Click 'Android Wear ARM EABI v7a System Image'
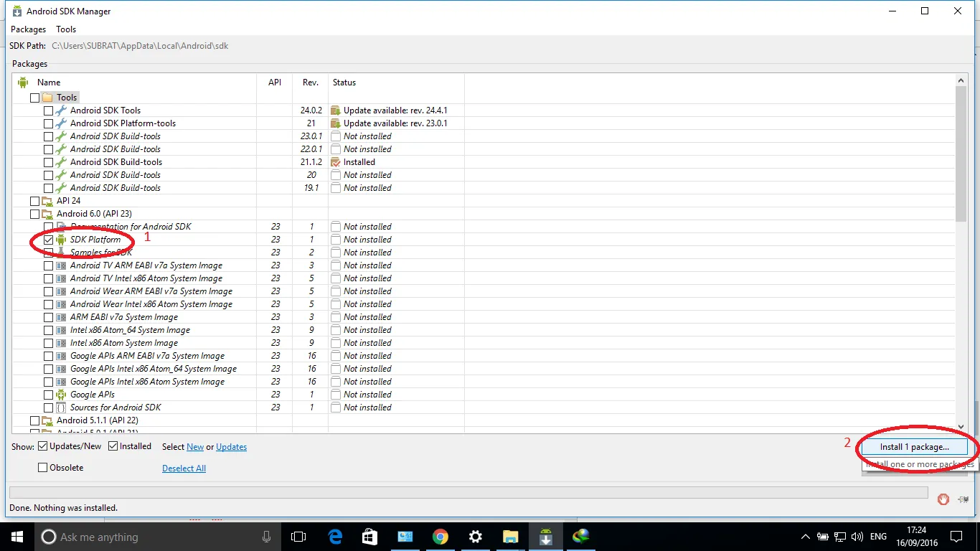The width and height of the screenshot is (980, 551). click(x=151, y=291)
